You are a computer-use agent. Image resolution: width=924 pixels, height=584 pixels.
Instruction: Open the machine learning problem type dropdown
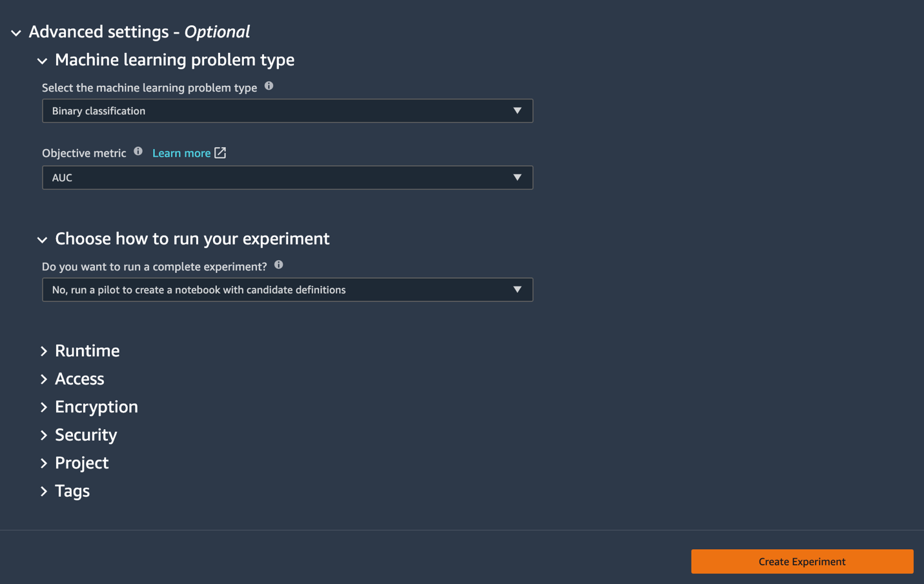(287, 111)
